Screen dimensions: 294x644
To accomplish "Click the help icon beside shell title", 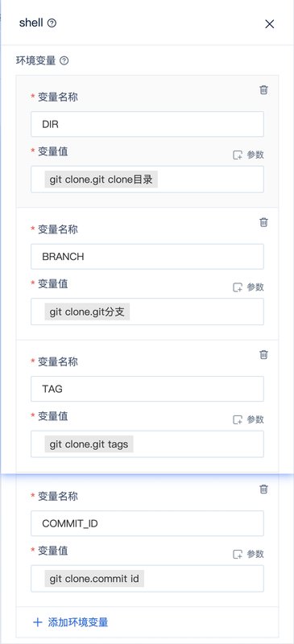I will click(52, 23).
